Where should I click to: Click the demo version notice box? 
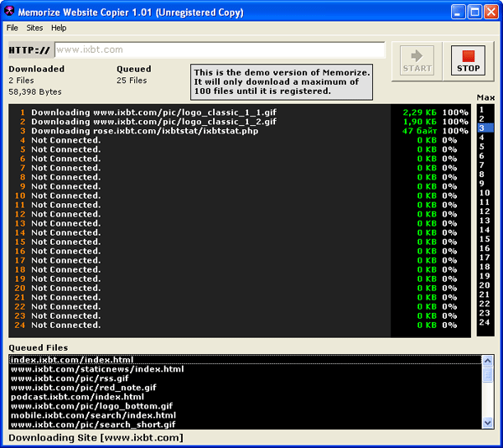282,82
